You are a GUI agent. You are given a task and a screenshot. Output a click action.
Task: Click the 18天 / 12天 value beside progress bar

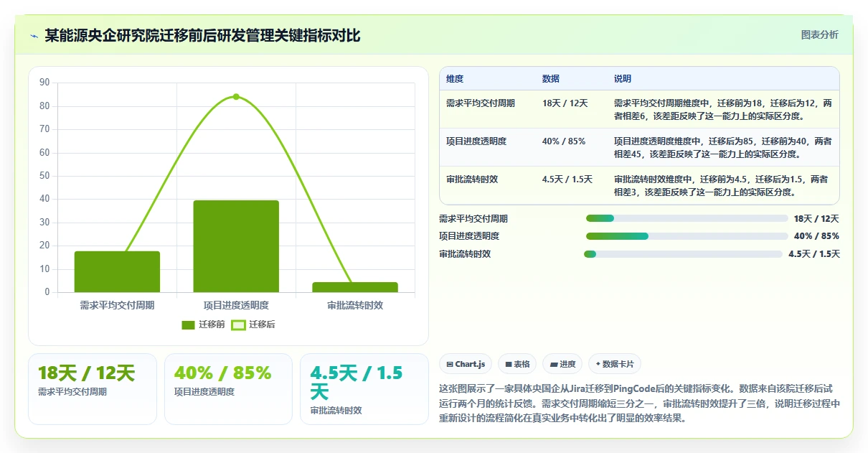pos(816,218)
